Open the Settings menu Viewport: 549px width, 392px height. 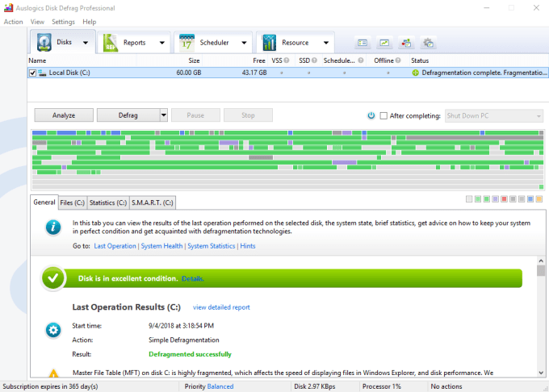[63, 22]
